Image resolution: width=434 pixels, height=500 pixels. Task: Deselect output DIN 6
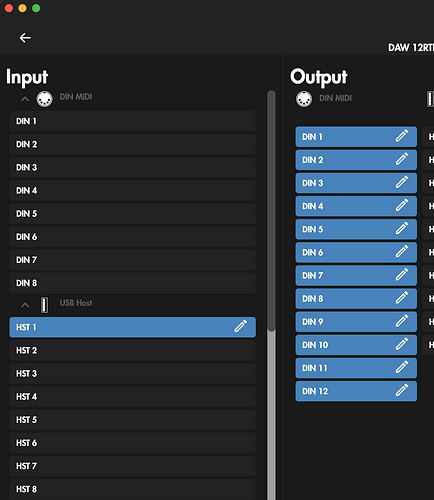click(x=356, y=252)
